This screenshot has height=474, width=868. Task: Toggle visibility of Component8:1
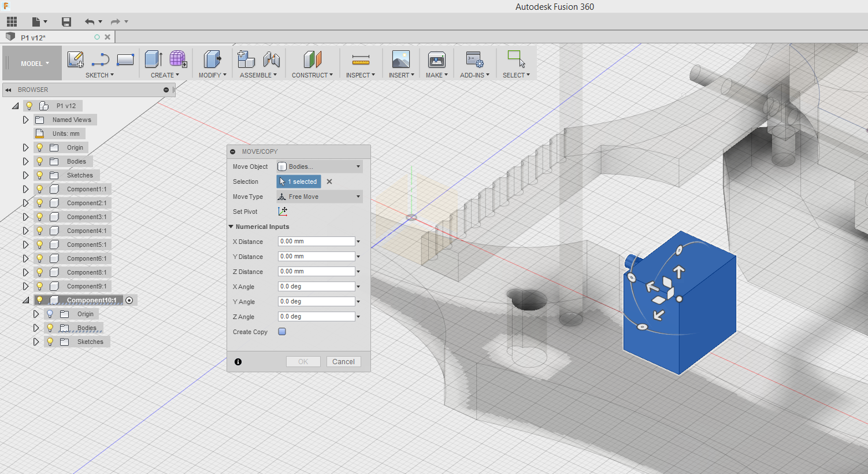tap(40, 272)
